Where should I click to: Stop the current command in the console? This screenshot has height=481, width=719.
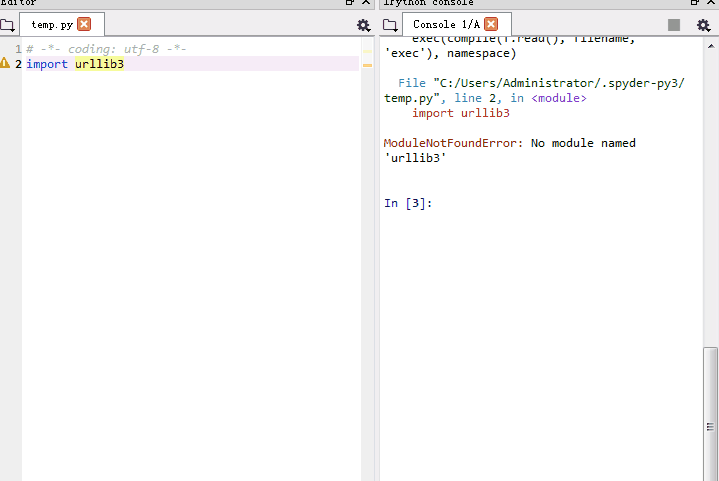pyautogui.click(x=674, y=25)
